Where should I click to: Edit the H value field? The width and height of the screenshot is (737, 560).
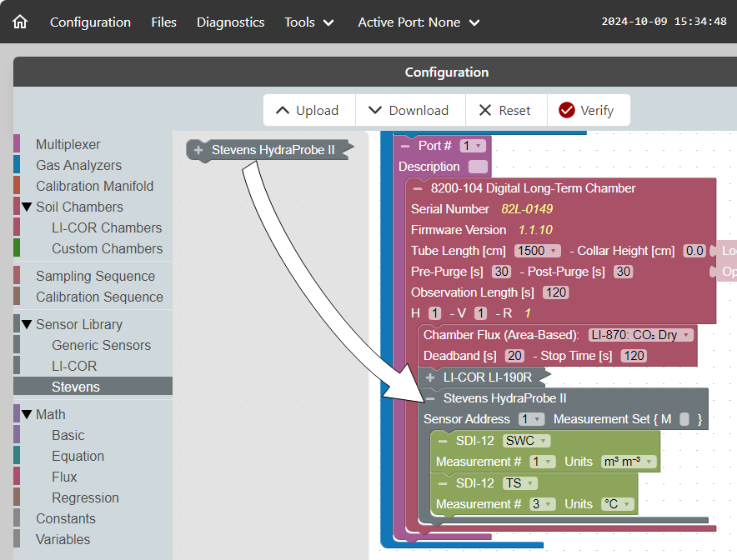[434, 313]
